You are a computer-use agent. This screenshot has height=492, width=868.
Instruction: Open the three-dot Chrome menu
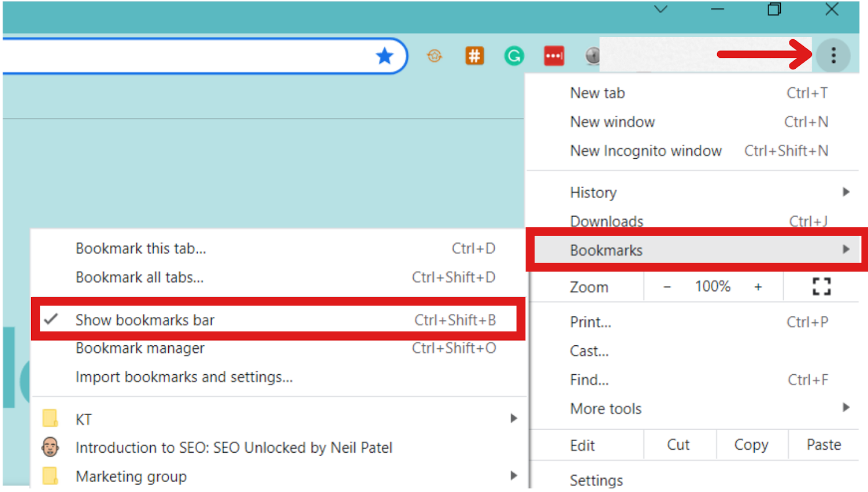[x=833, y=55]
